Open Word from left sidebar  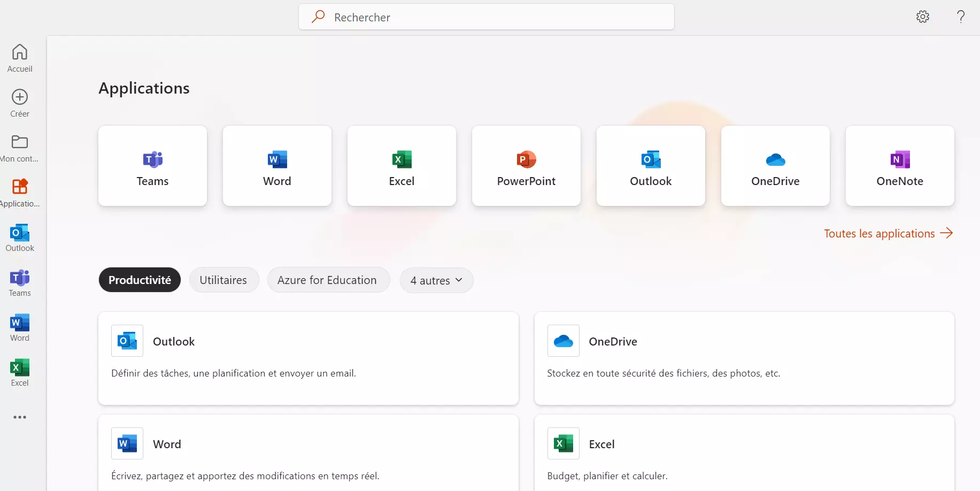pyautogui.click(x=20, y=328)
